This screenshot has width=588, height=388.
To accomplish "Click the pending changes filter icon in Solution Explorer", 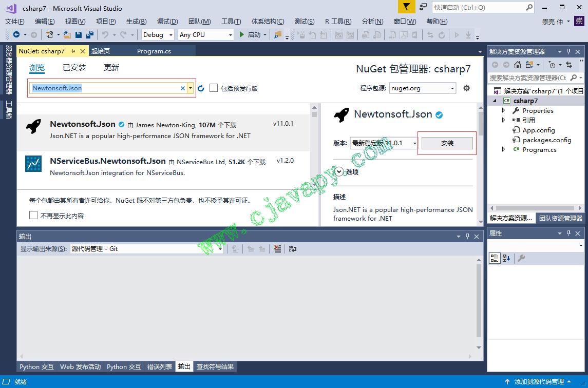I will tap(552, 65).
